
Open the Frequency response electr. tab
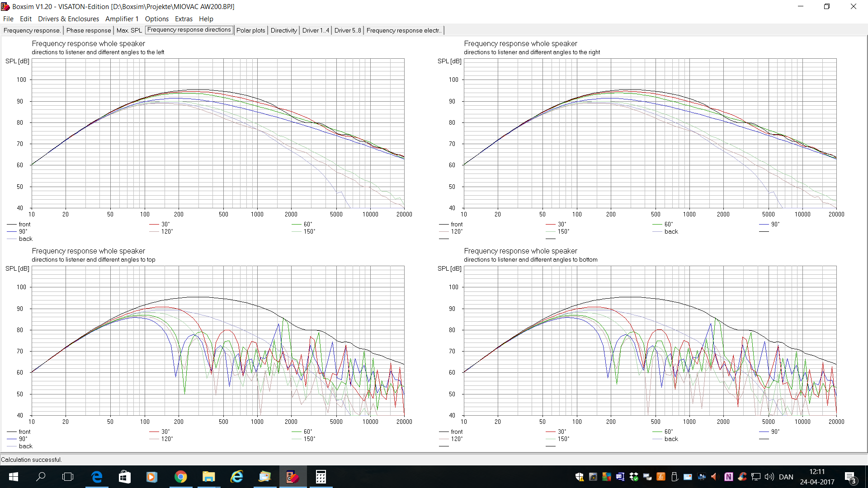pyautogui.click(x=404, y=30)
